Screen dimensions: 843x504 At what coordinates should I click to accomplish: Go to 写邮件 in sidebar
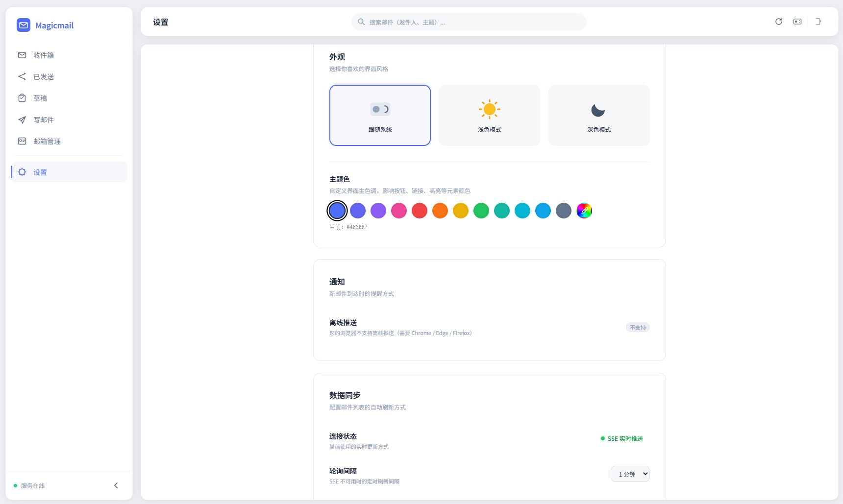pos(69,120)
